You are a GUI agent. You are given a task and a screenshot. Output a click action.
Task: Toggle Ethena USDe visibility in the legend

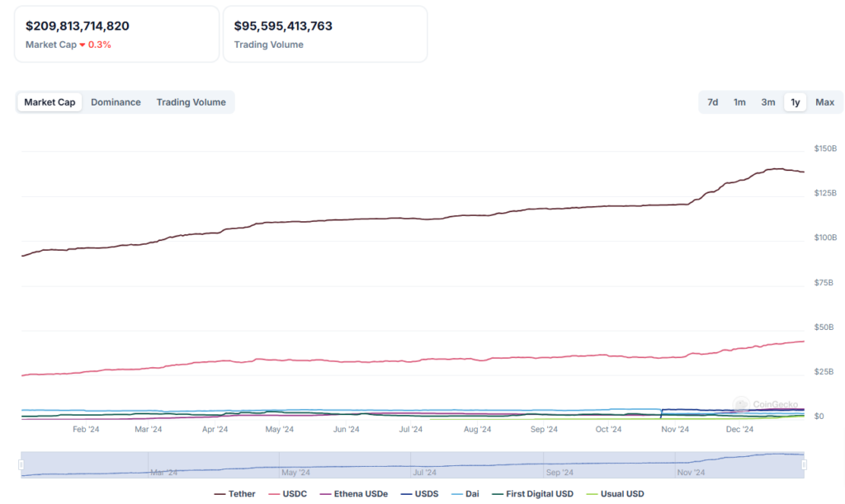coord(361,493)
